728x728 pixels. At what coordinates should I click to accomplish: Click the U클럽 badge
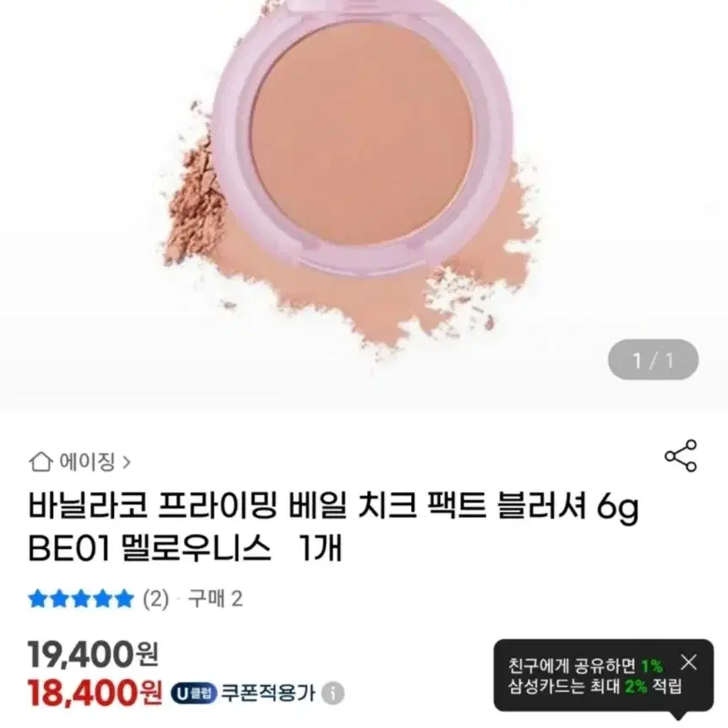tap(193, 693)
